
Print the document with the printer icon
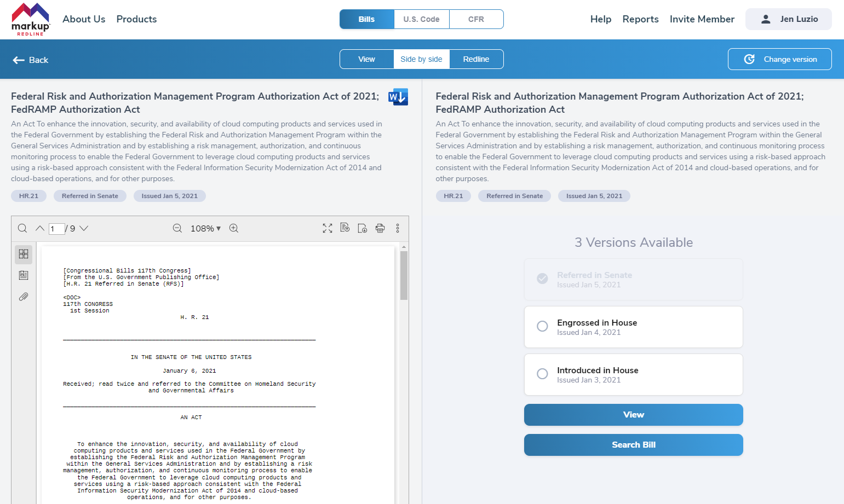(380, 228)
